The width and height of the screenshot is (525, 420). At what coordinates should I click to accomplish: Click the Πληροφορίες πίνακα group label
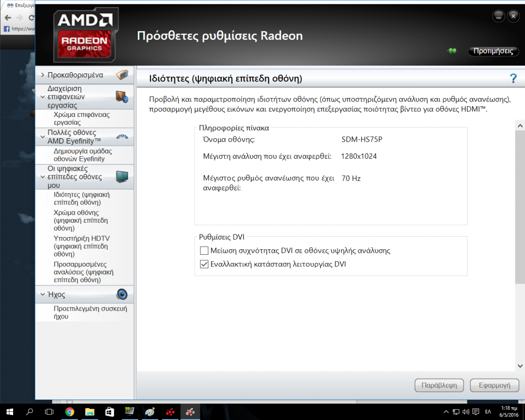[x=234, y=128]
